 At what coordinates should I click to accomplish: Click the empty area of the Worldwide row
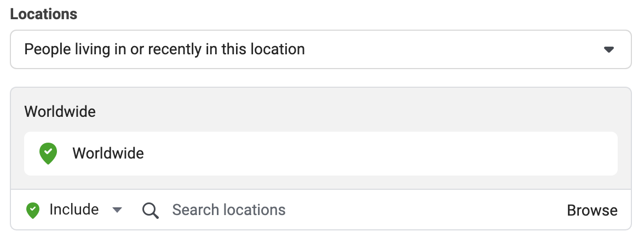(x=378, y=154)
